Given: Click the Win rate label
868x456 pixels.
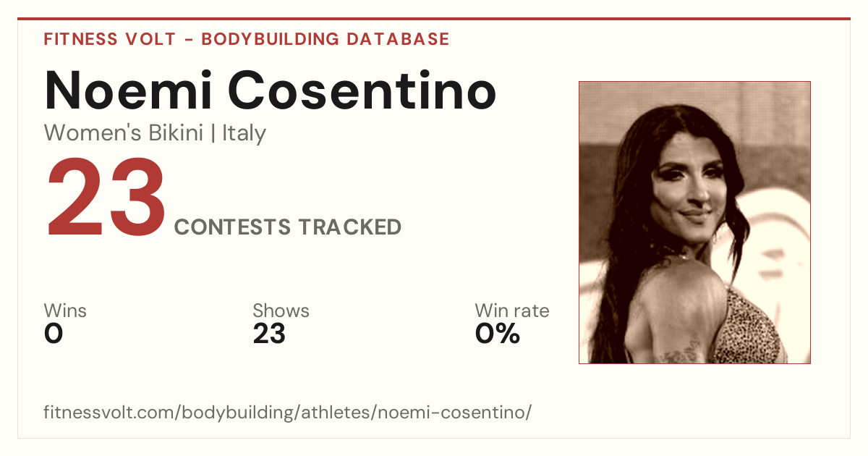Looking at the screenshot, I should coord(511,311).
